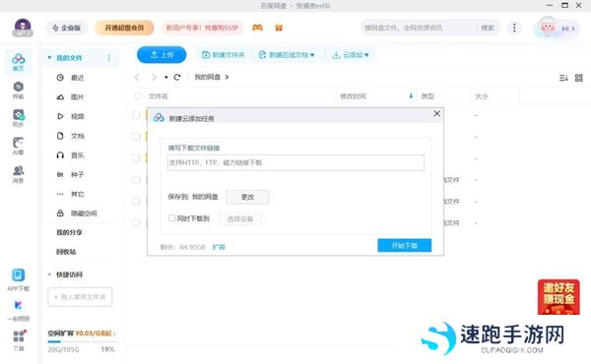Click the 选择设备 device selector
This screenshot has height=364, width=591.
click(x=240, y=218)
